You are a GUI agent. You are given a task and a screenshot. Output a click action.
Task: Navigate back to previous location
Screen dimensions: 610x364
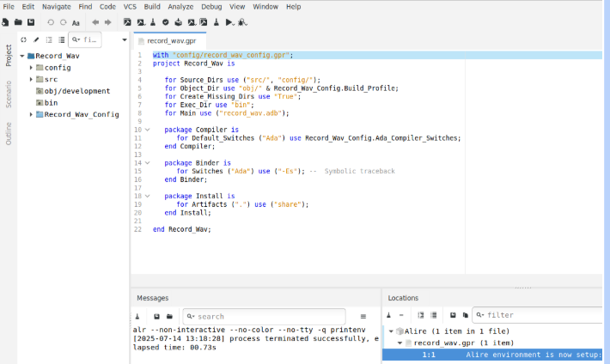point(95,22)
